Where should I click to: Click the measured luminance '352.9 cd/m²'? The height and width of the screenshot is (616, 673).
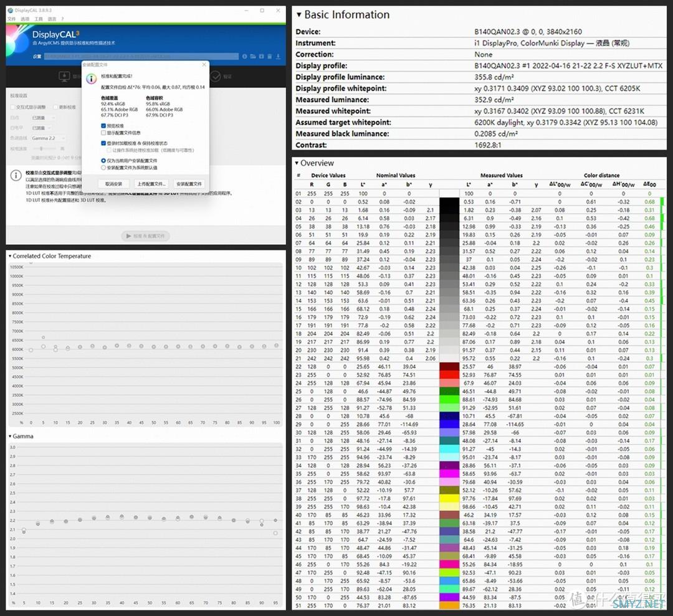point(494,100)
